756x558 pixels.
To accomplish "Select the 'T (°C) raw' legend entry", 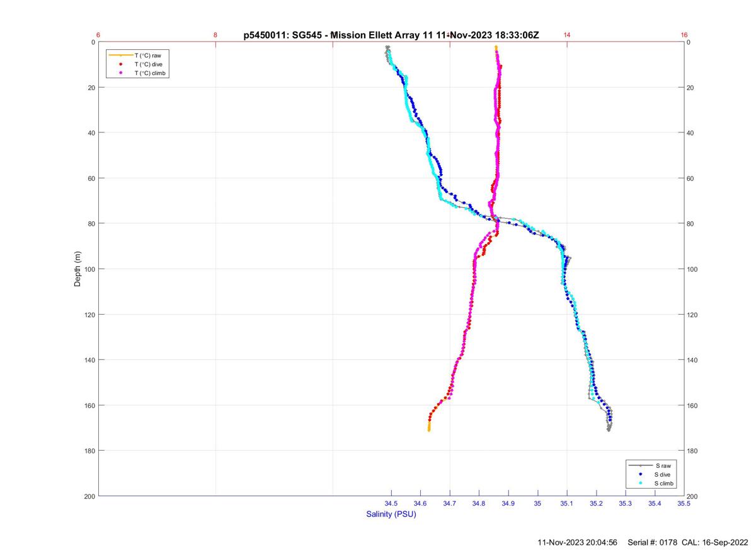I will coord(139,55).
